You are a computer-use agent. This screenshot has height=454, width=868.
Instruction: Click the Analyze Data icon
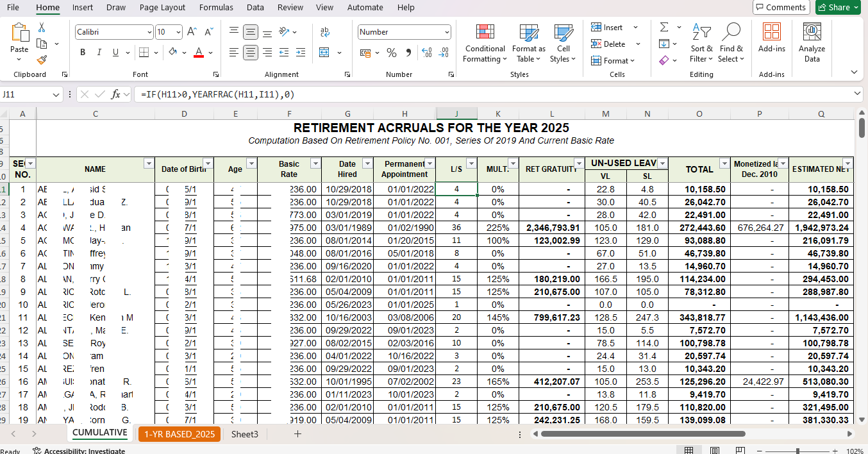point(812,44)
